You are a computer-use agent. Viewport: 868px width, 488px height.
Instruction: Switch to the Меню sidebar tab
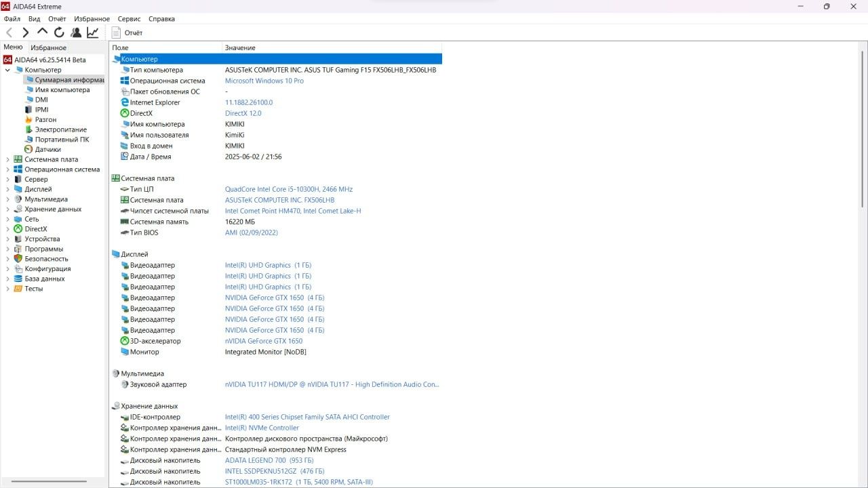point(14,47)
